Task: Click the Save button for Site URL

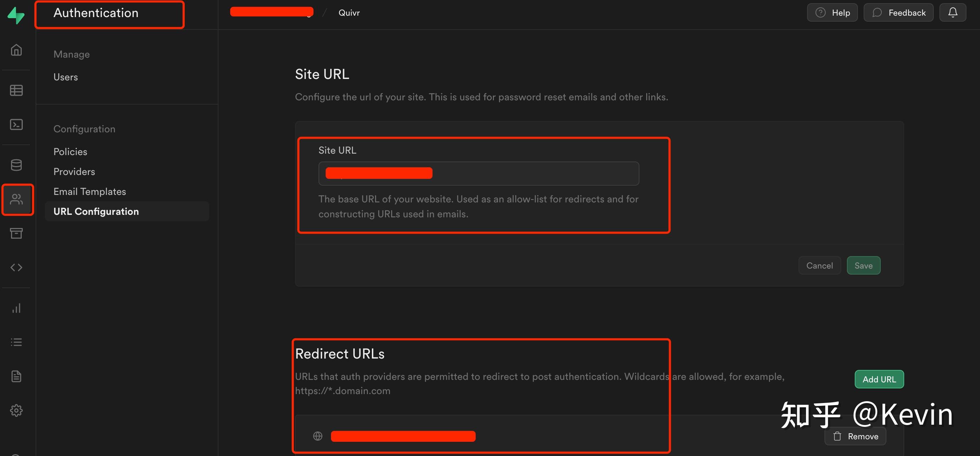Action: pyautogui.click(x=863, y=265)
